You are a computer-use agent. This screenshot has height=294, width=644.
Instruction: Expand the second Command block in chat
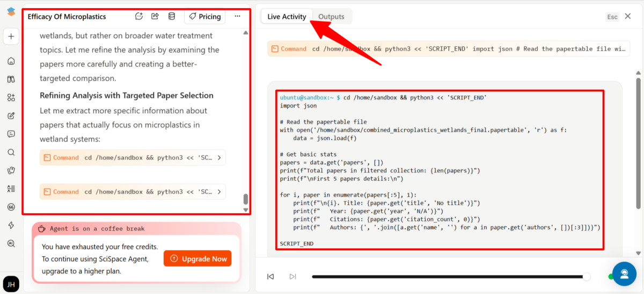[x=218, y=192]
